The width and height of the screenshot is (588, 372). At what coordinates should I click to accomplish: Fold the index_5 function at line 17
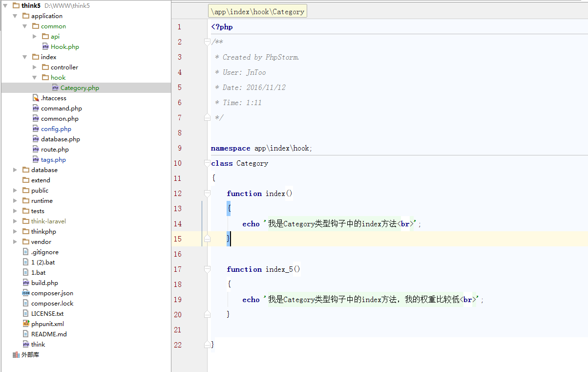click(x=207, y=269)
